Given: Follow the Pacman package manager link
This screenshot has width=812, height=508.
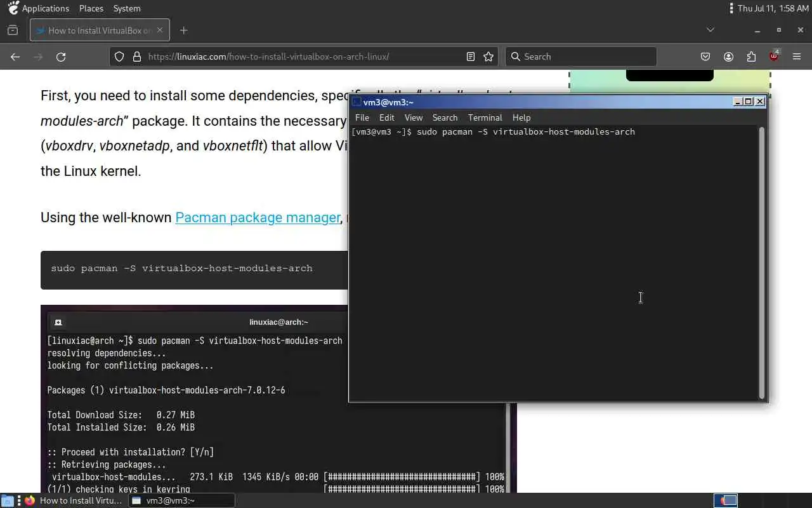Looking at the screenshot, I should (258, 217).
